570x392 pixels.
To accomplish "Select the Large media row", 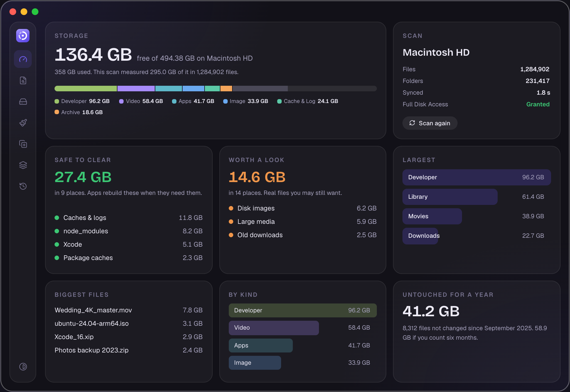I will pyautogui.click(x=303, y=222).
